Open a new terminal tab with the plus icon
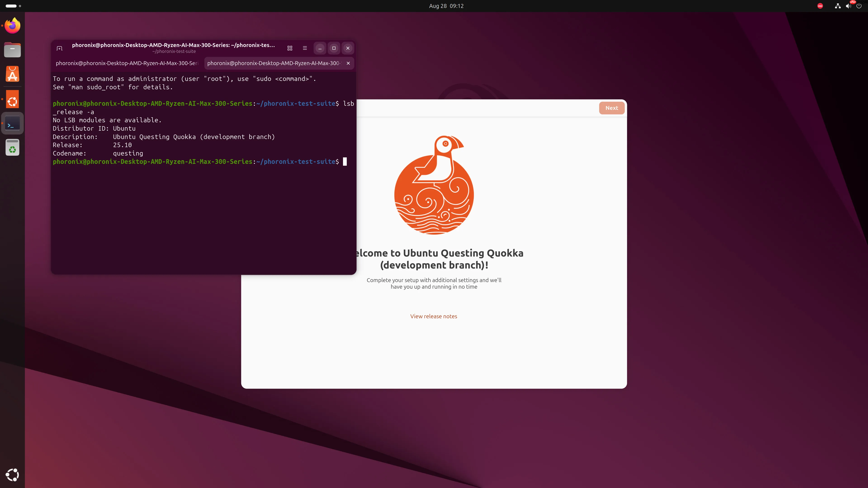This screenshot has height=488, width=868. click(59, 48)
